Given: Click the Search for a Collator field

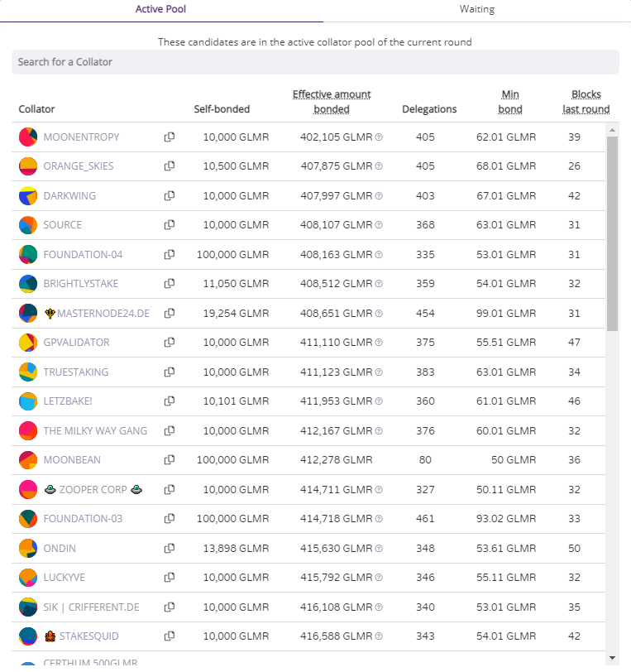Looking at the screenshot, I should (x=315, y=62).
